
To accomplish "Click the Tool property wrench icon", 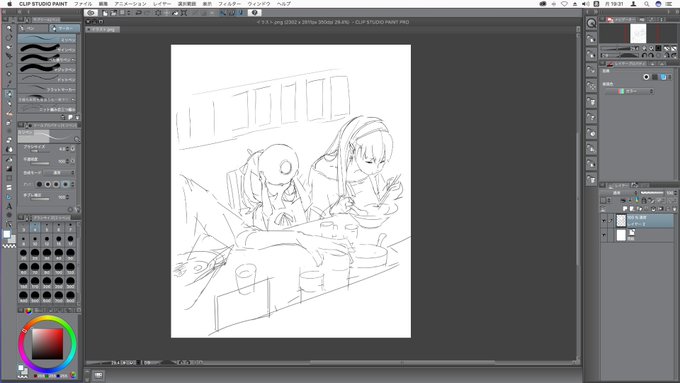I will click(x=77, y=210).
